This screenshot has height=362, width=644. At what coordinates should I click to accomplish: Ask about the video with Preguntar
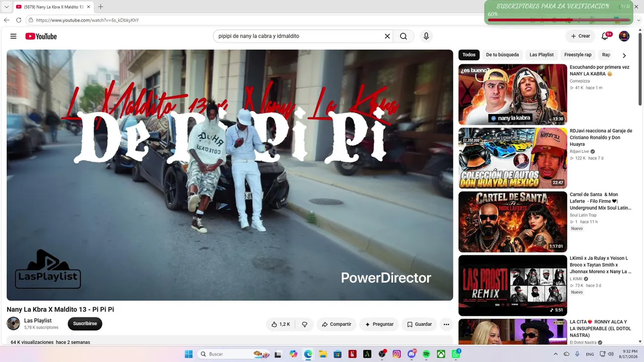[379, 324]
